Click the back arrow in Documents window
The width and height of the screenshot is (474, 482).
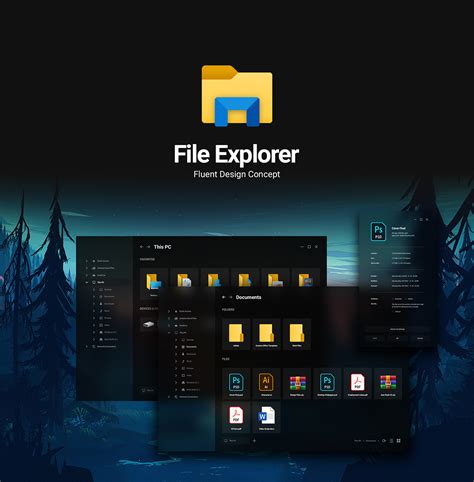coord(224,297)
